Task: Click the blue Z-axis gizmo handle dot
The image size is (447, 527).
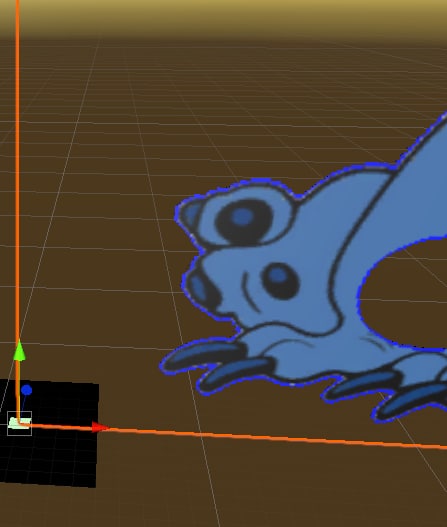Action: click(27, 390)
